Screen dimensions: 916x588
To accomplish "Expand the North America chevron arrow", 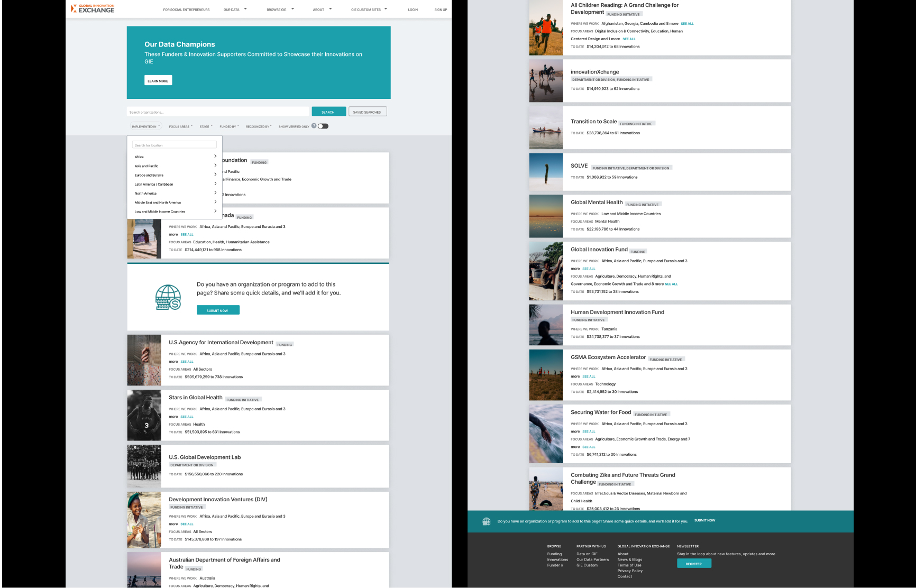I will (215, 193).
